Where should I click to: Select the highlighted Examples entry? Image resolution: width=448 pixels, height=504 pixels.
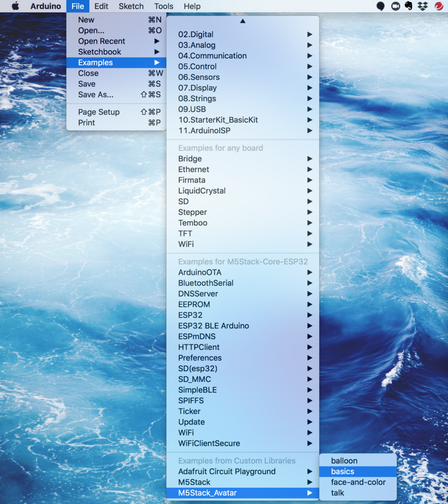(116, 63)
